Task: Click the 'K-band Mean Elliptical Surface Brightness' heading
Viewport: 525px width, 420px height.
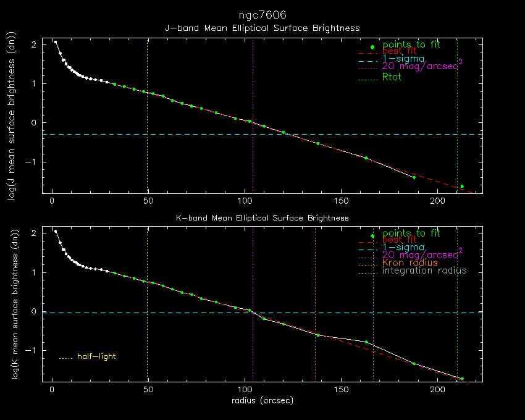Action: [262, 217]
